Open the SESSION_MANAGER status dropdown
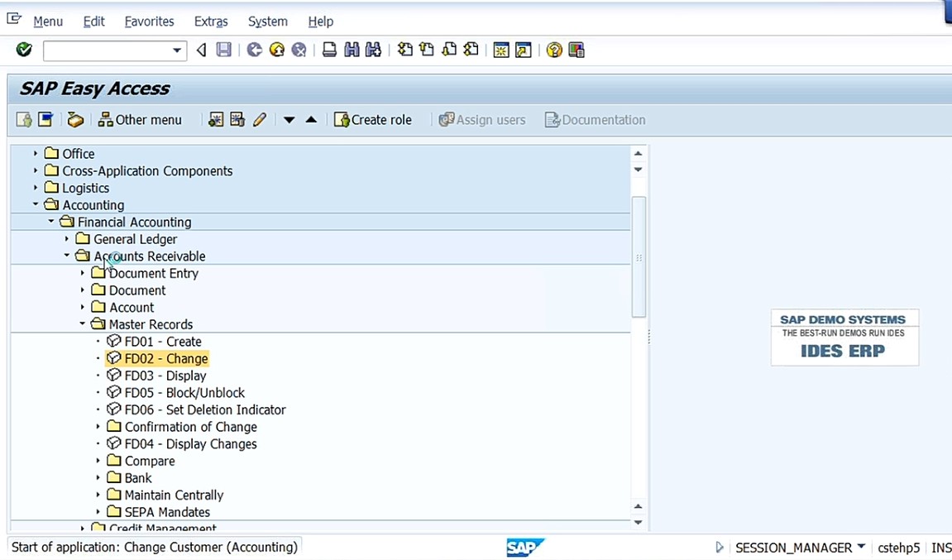The width and height of the screenshot is (952, 560). tap(861, 547)
